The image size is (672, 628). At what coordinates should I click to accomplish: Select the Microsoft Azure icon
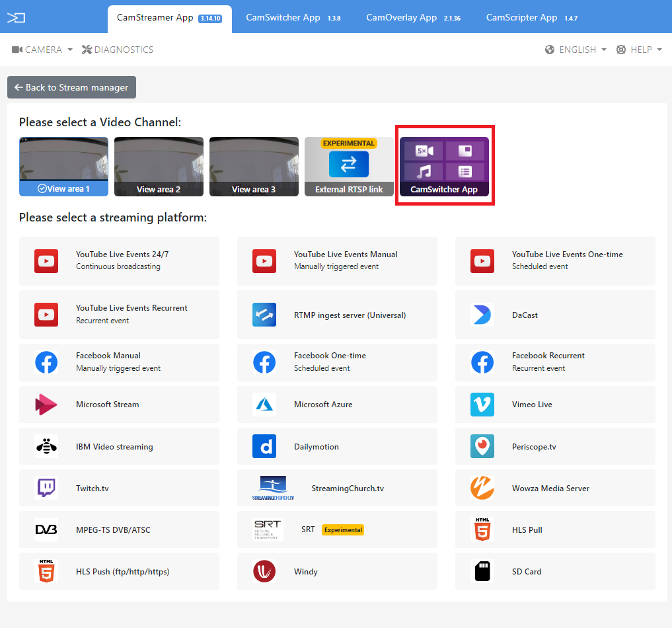click(x=264, y=405)
